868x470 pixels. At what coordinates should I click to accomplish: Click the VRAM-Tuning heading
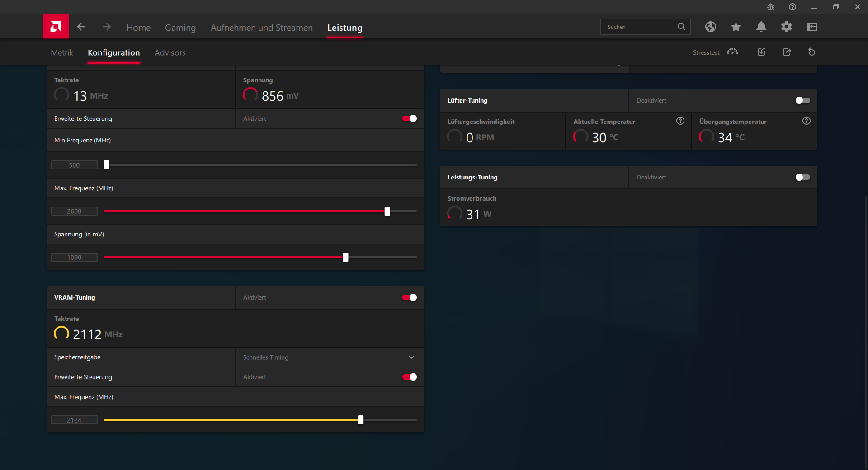pos(75,297)
